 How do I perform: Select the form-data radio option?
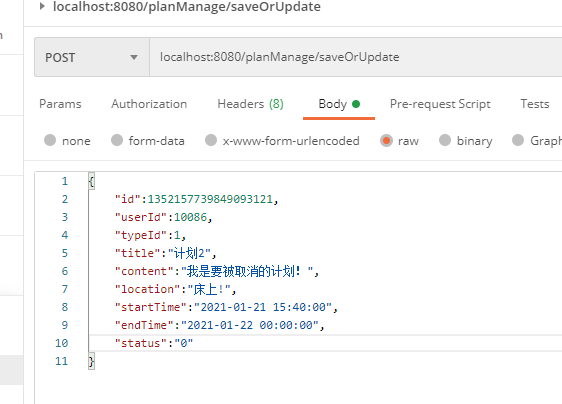tap(117, 140)
